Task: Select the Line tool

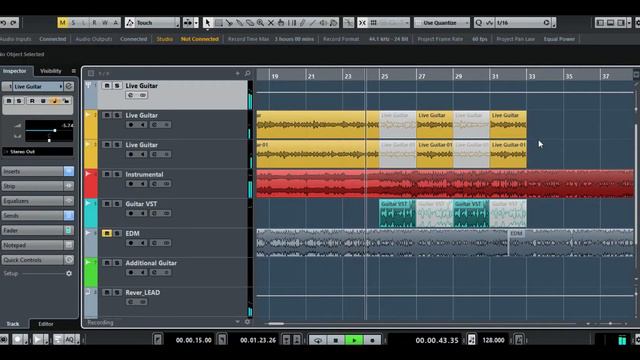Action: tap(313, 23)
